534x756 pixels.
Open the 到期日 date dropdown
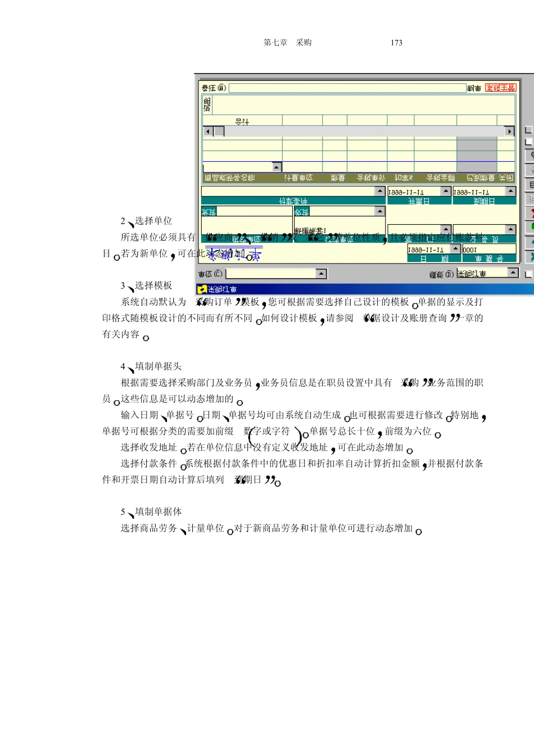tap(510, 191)
